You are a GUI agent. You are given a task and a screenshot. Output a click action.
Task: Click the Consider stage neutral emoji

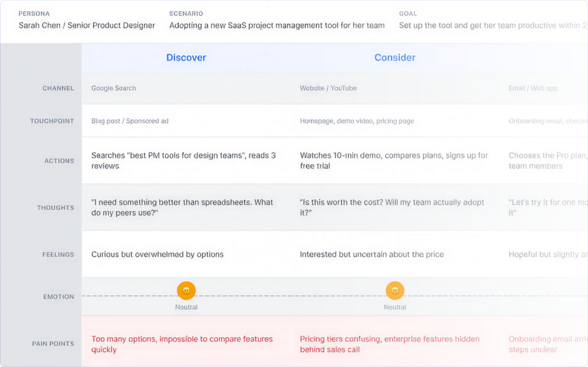tap(395, 290)
